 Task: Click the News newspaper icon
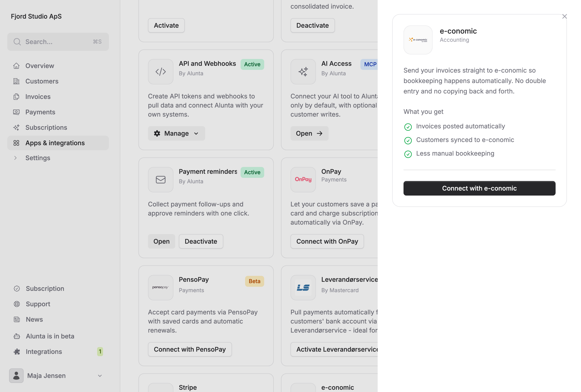click(17, 320)
